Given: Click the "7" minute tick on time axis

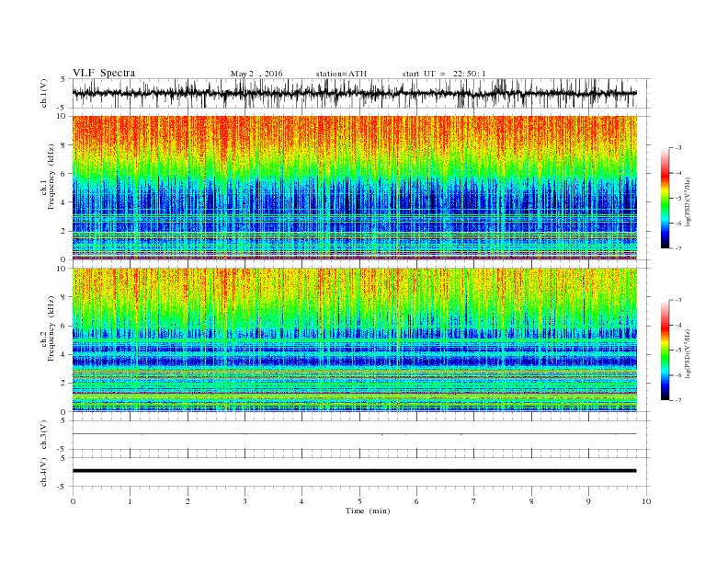Looking at the screenshot, I should pyautogui.click(x=474, y=501).
